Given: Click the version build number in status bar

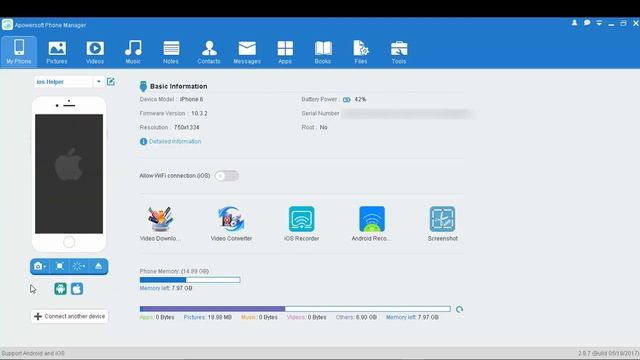Looking at the screenshot, I should [608, 353].
